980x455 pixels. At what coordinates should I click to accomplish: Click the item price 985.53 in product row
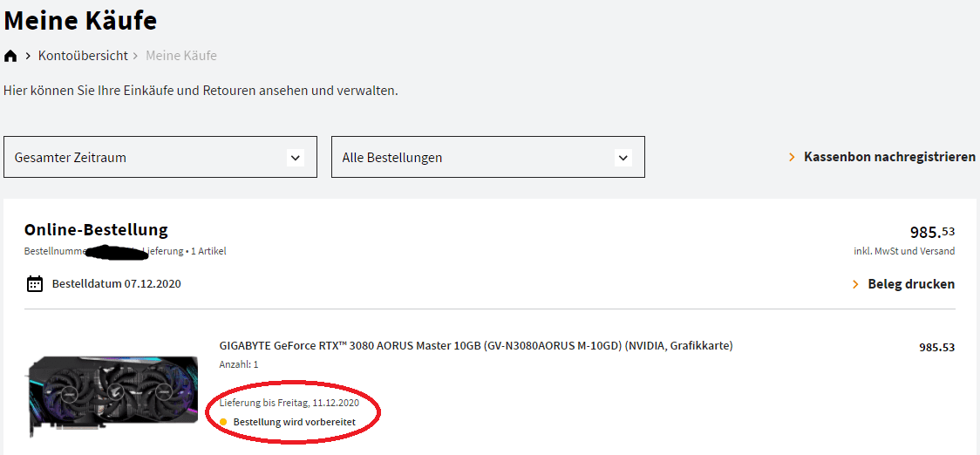point(937,348)
